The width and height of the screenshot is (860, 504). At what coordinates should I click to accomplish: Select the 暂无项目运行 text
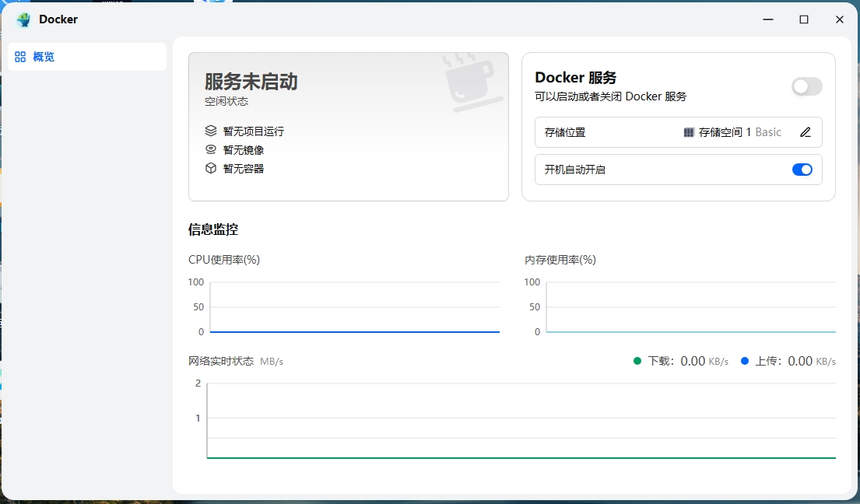point(254,131)
